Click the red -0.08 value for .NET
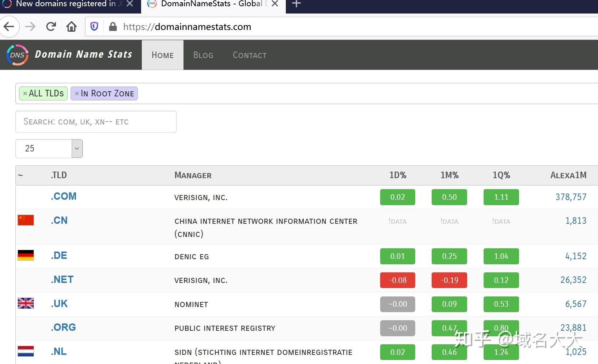598x364 pixels. [398, 280]
